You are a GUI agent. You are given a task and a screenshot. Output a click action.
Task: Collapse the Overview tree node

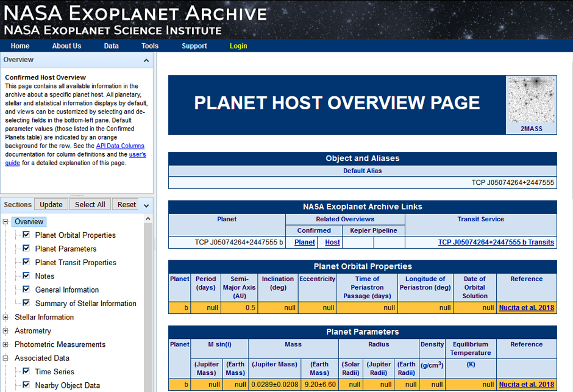pyautogui.click(x=5, y=222)
